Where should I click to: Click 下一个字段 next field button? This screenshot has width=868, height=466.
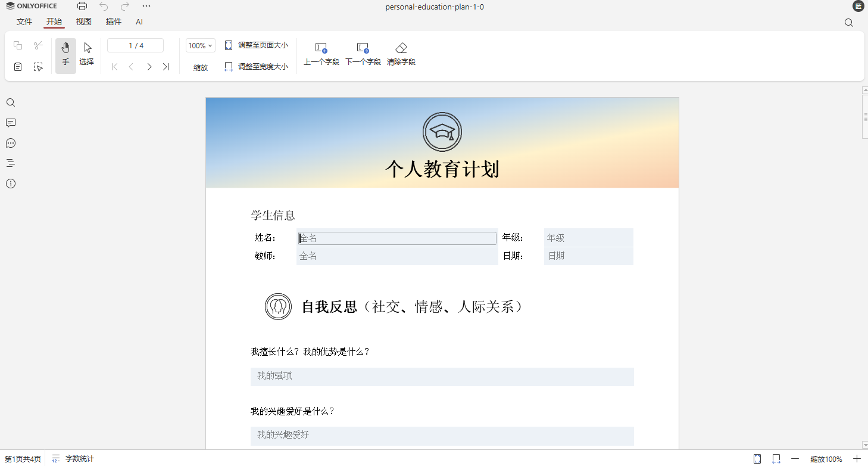(x=363, y=54)
